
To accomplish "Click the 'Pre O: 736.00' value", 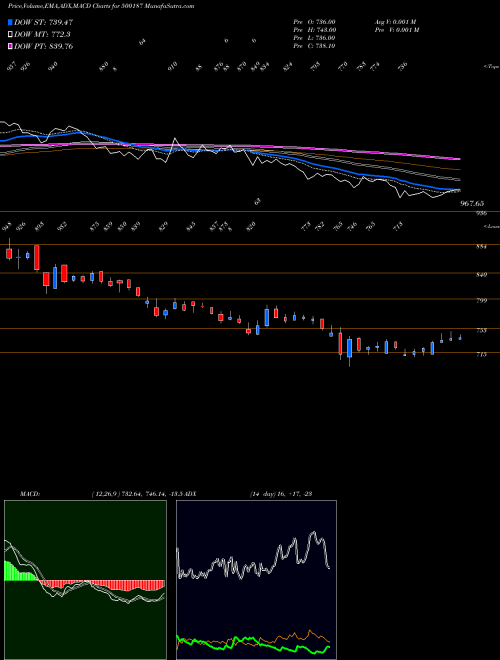I will pos(314,22).
